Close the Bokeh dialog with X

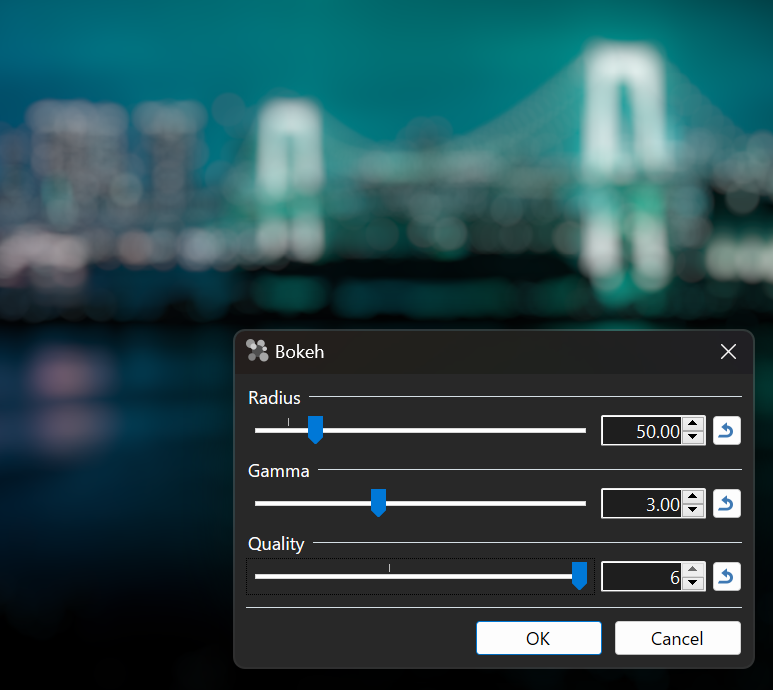click(728, 352)
